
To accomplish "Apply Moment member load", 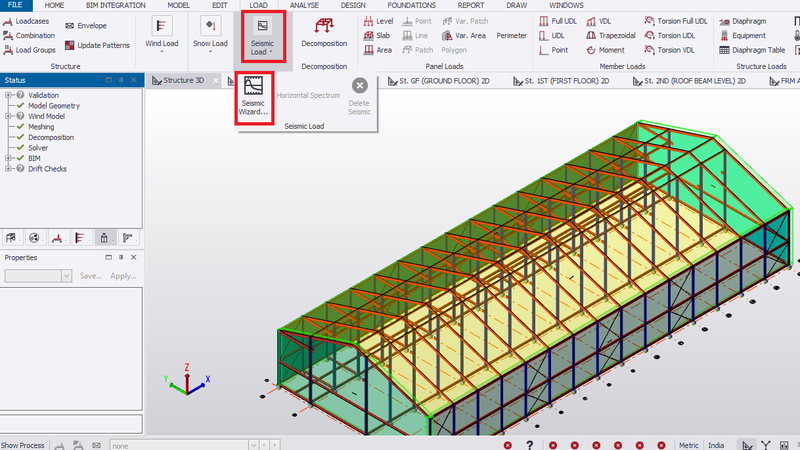I will click(x=605, y=50).
